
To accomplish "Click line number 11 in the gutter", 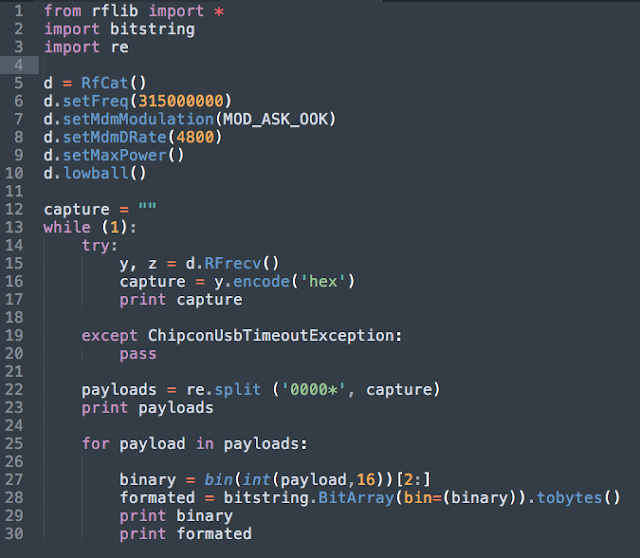I will [14, 191].
